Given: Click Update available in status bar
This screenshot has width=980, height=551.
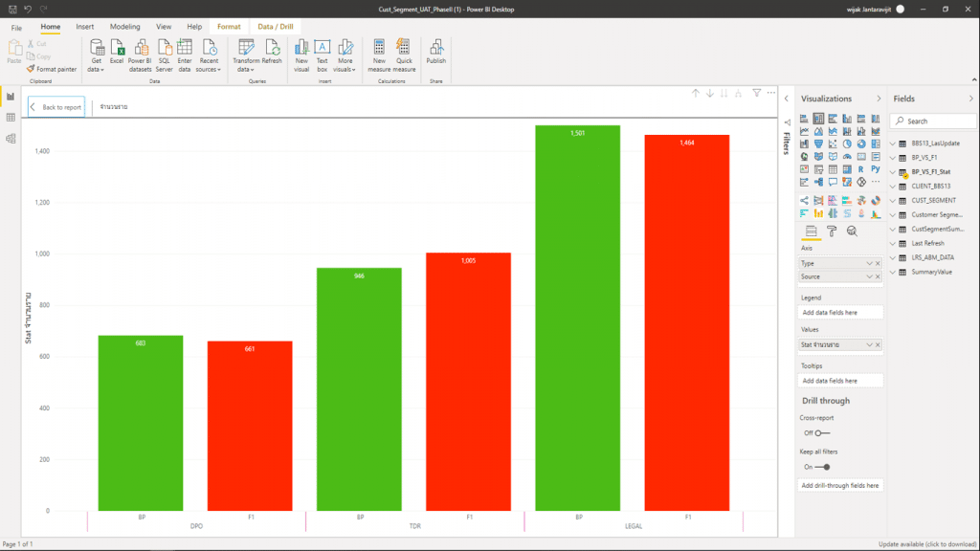Looking at the screenshot, I should (x=925, y=544).
